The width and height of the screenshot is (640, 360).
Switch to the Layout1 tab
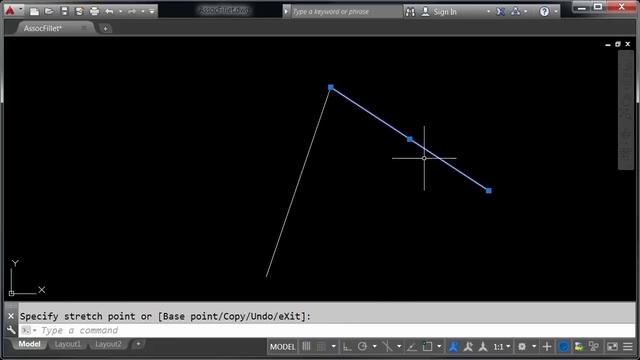click(x=68, y=344)
